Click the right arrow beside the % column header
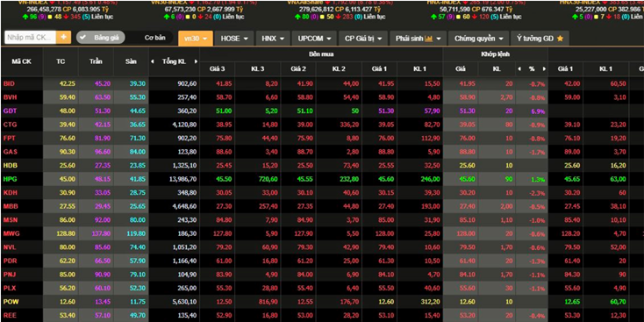Image resolution: width=644 pixels, height=322 pixels. (545, 69)
